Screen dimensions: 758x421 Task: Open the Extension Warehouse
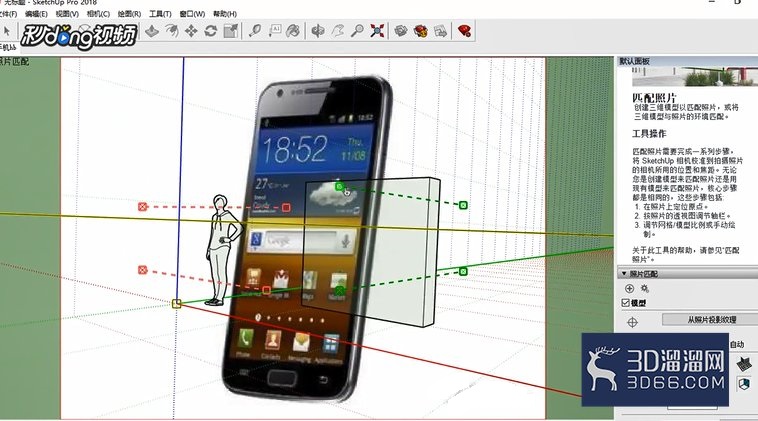pos(421,31)
